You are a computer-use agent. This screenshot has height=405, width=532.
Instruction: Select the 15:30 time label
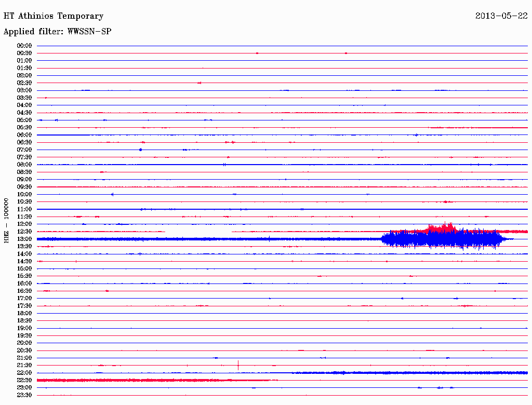(24, 276)
